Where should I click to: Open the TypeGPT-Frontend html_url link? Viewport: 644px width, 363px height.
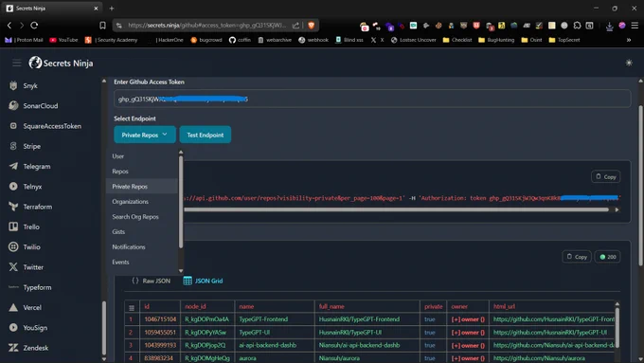click(554, 319)
